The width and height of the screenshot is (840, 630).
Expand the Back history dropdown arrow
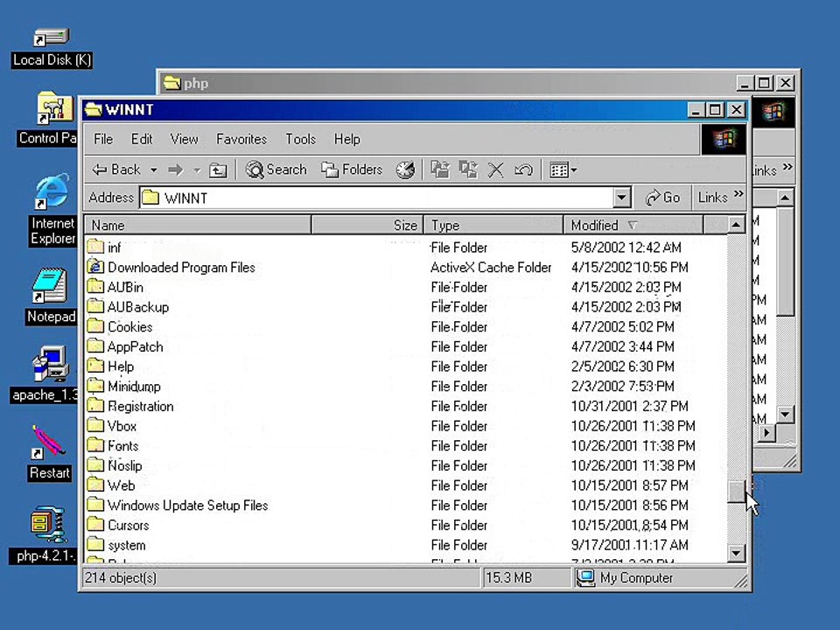coord(154,171)
